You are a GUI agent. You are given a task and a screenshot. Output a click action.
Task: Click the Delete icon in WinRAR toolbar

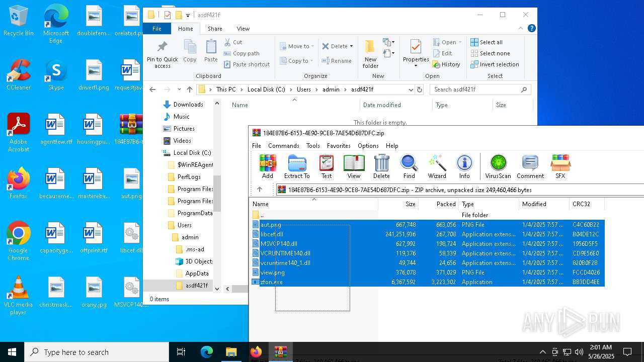click(381, 166)
